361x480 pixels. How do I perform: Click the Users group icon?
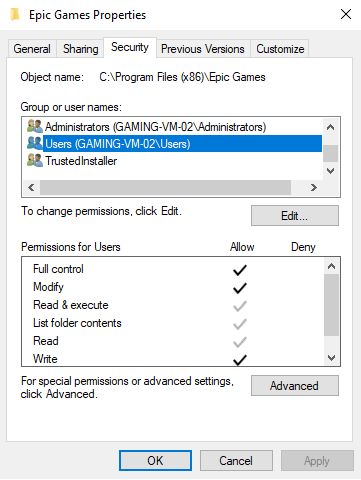(x=35, y=144)
